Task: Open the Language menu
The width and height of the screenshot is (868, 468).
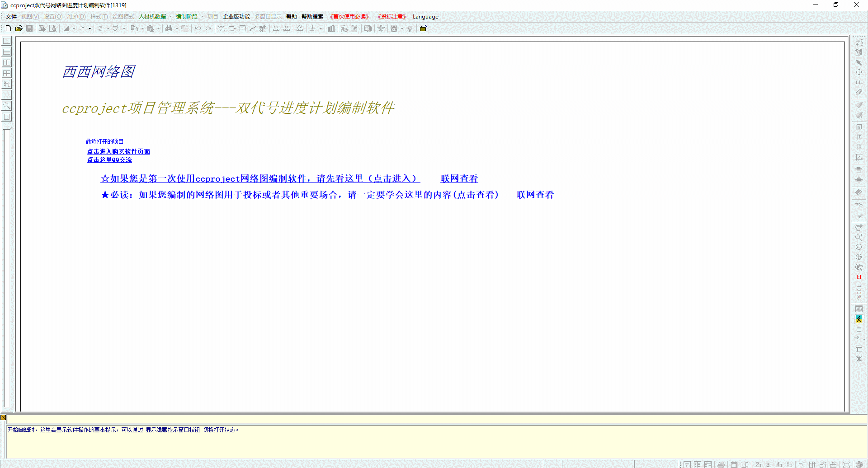Action: point(425,17)
